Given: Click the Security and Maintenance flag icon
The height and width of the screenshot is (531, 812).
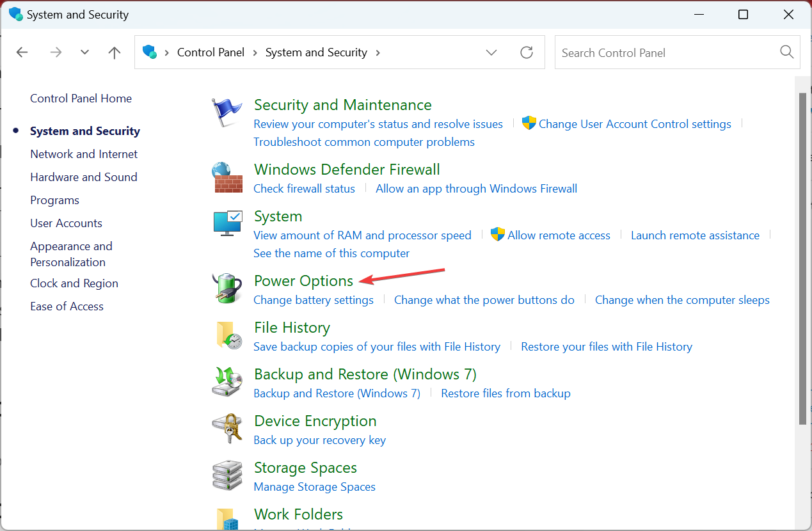Looking at the screenshot, I should click(x=227, y=113).
